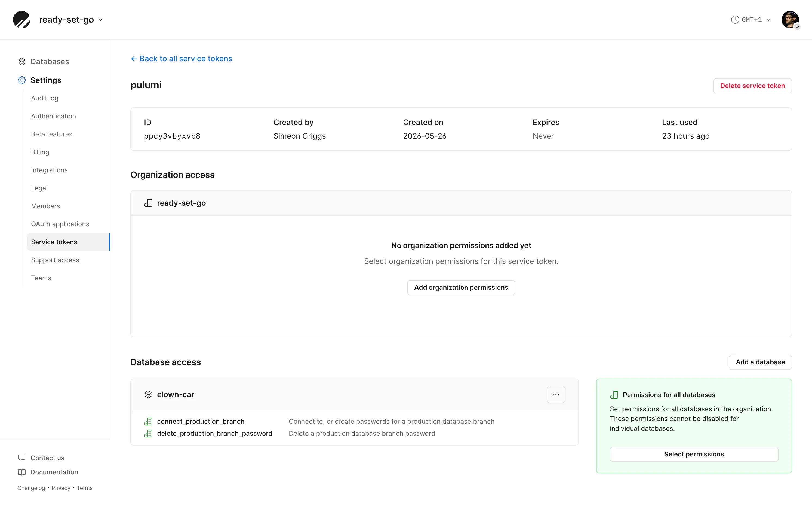Open the Authentication settings page
The width and height of the screenshot is (812, 506).
click(54, 116)
